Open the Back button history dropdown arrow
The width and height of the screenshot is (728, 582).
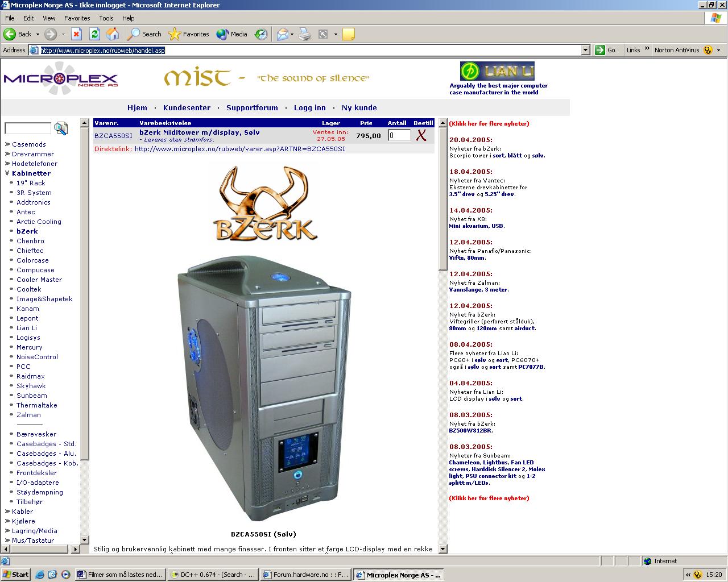click(38, 34)
